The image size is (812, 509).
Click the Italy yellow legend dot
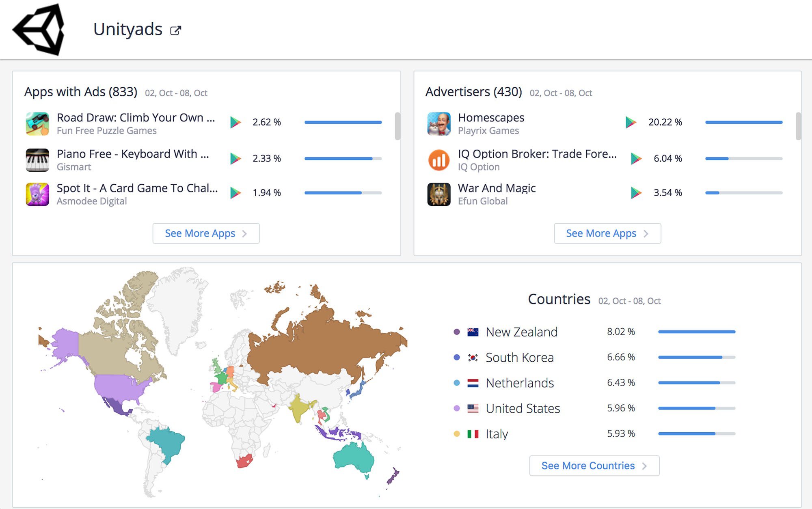(457, 434)
